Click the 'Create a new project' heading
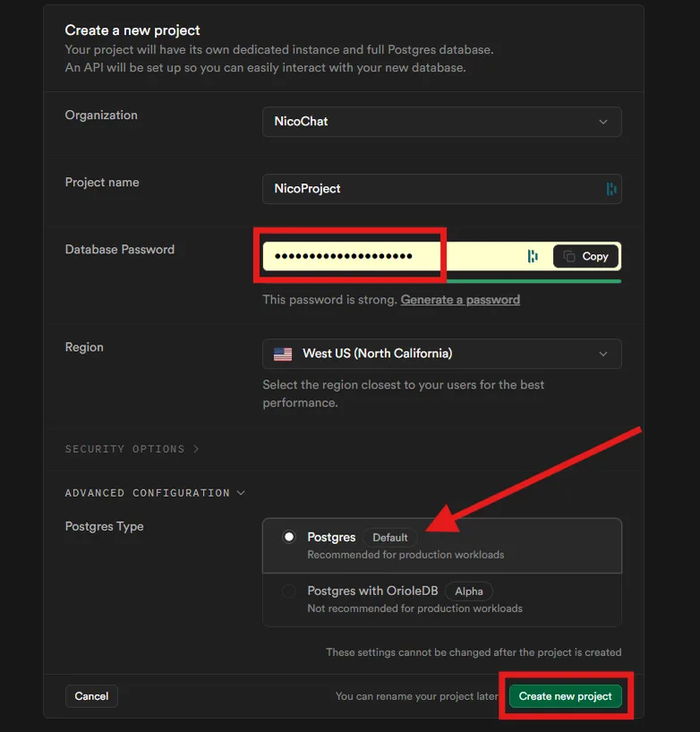The width and height of the screenshot is (700, 732). click(x=132, y=30)
